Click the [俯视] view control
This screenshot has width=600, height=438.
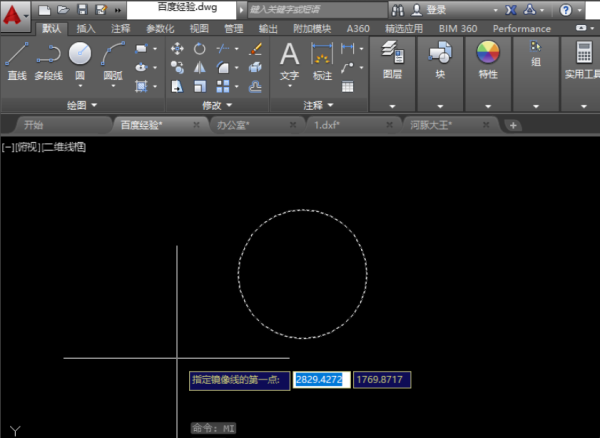pyautogui.click(x=28, y=147)
